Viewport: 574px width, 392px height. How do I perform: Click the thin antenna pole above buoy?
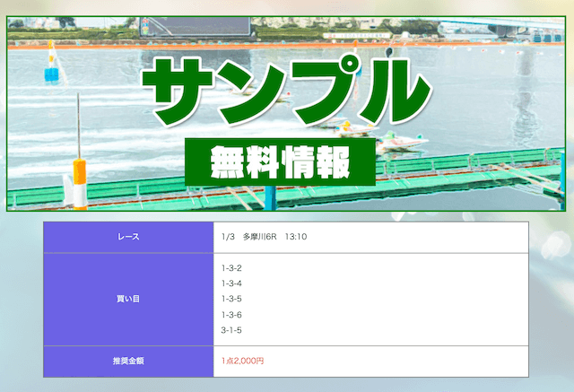point(79,126)
